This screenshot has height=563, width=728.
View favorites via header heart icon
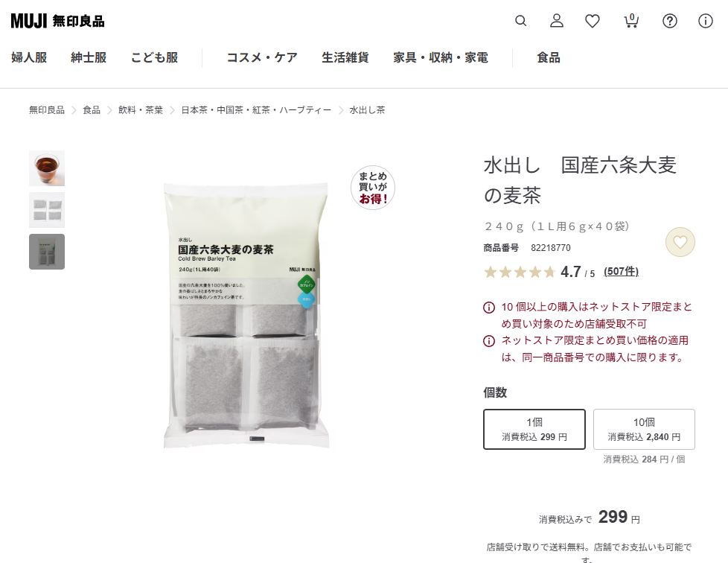(x=593, y=21)
